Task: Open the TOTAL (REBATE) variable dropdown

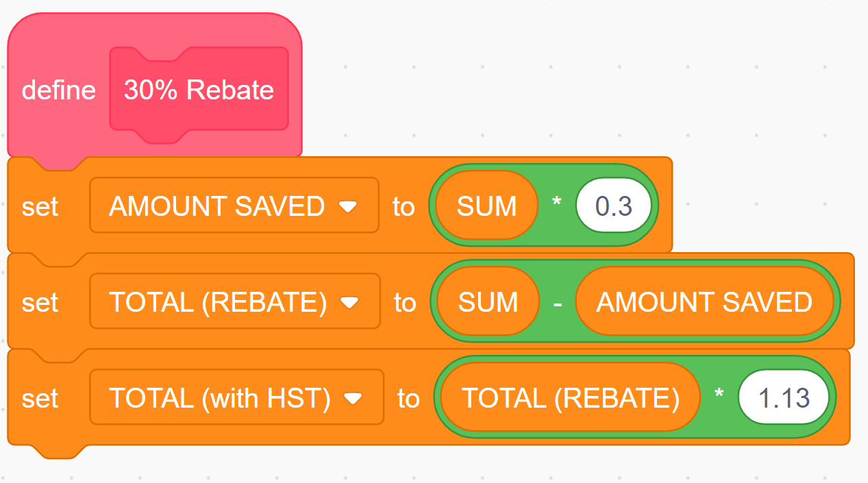Action: point(350,302)
